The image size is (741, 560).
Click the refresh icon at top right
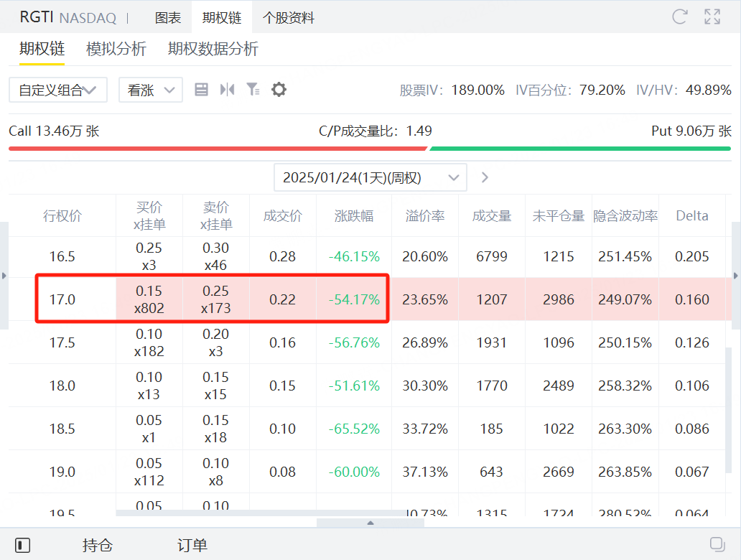[679, 17]
